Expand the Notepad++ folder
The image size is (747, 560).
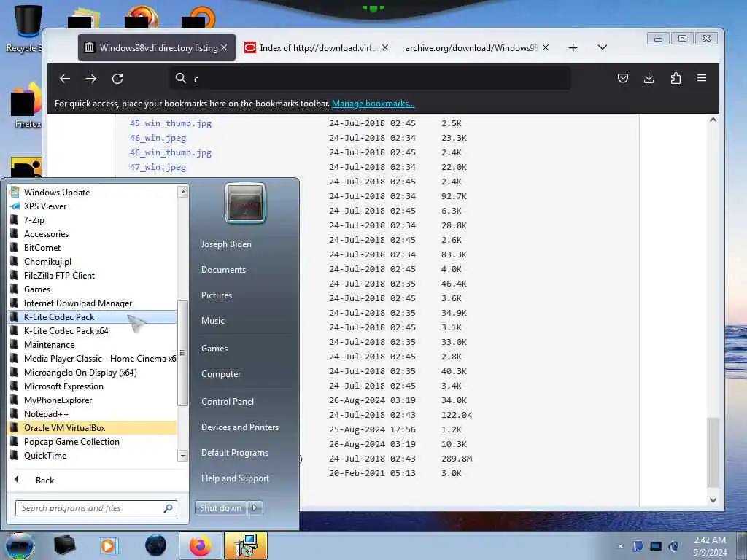(x=93, y=414)
